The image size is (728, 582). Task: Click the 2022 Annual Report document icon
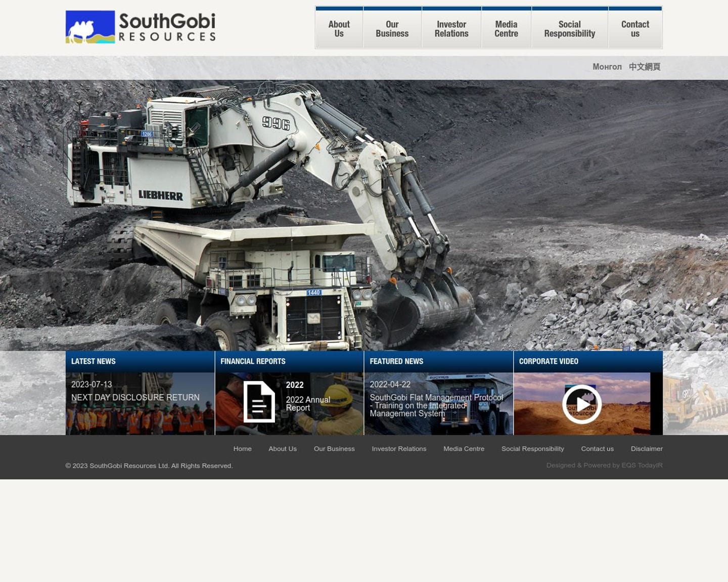pos(259,402)
